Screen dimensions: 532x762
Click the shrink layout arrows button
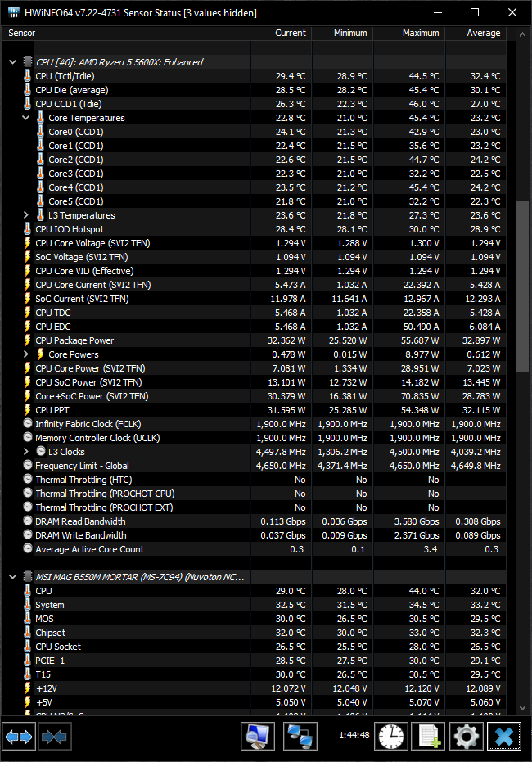click(x=54, y=737)
